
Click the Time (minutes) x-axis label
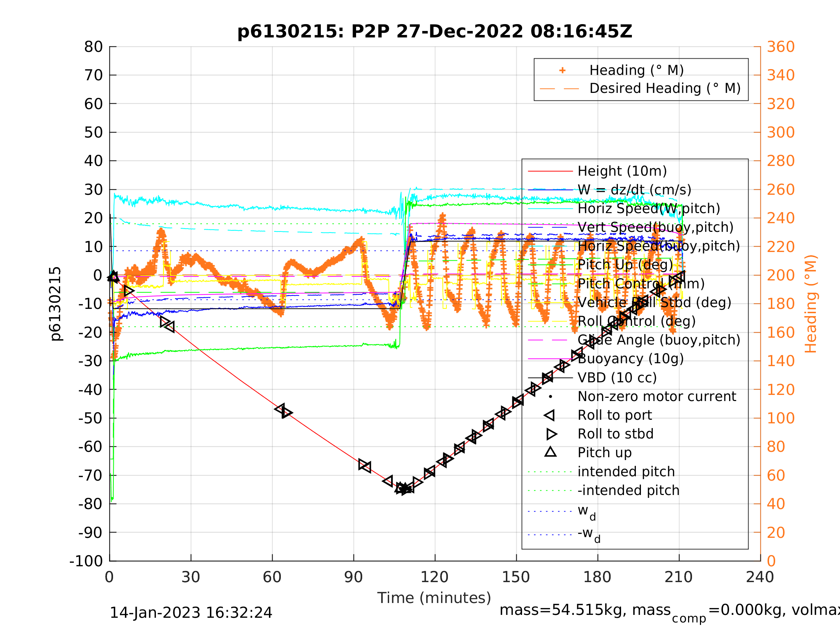tap(434, 598)
